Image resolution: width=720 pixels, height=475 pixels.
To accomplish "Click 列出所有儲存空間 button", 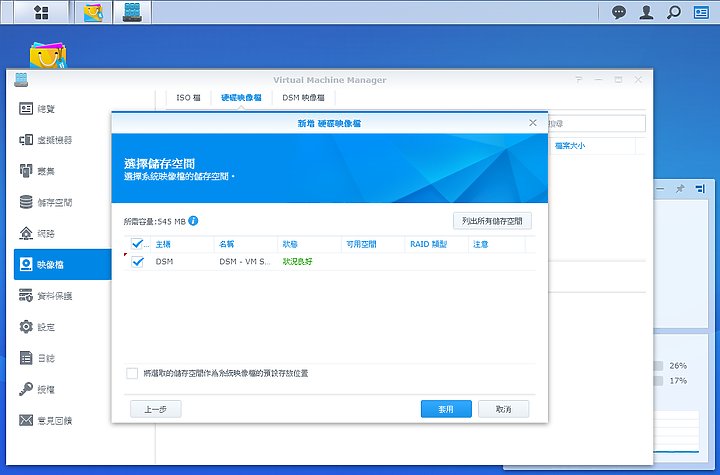I will (x=492, y=221).
